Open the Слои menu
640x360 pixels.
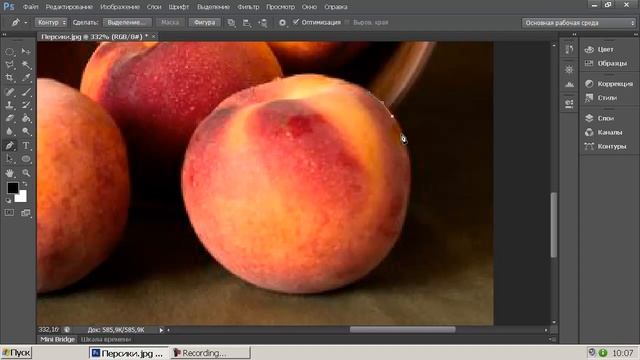coord(154,7)
